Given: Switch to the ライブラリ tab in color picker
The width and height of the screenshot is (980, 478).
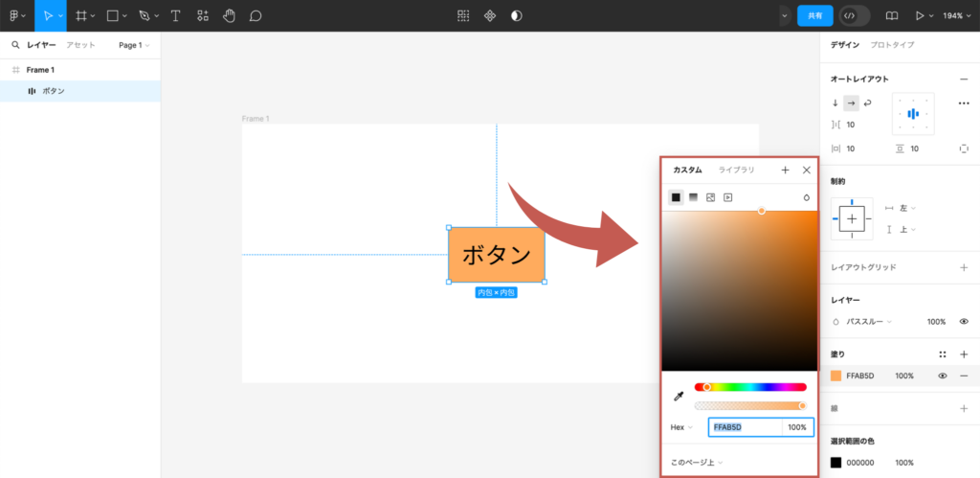Looking at the screenshot, I should [x=736, y=170].
